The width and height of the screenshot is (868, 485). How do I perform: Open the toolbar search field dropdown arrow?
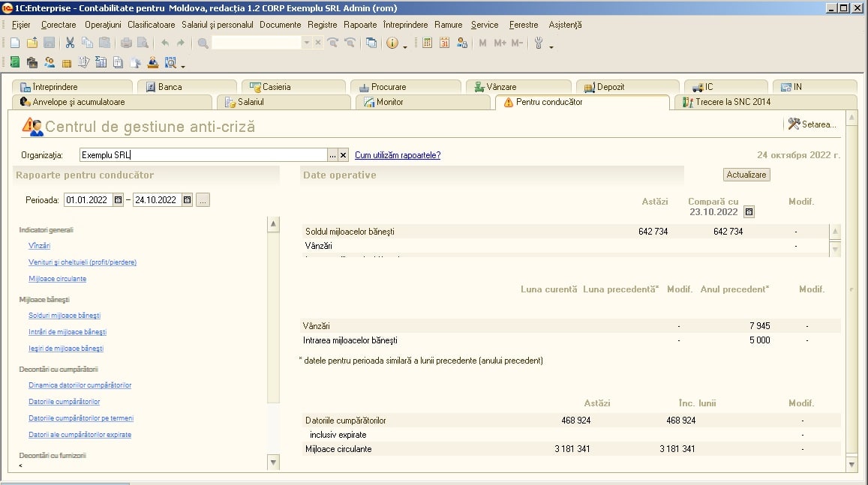[x=307, y=43]
